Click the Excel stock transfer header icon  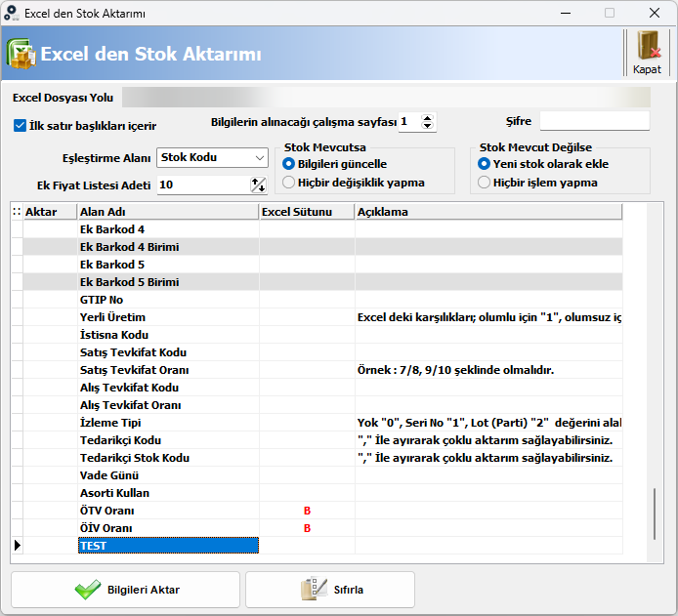click(x=21, y=54)
